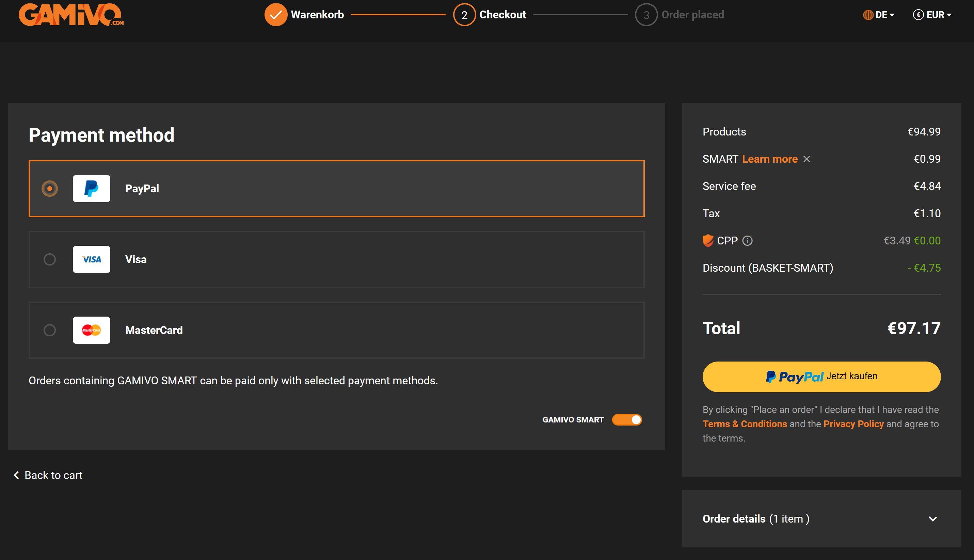This screenshot has width=974, height=560.
Task: Open the DE language dropdown
Action: pos(879,15)
